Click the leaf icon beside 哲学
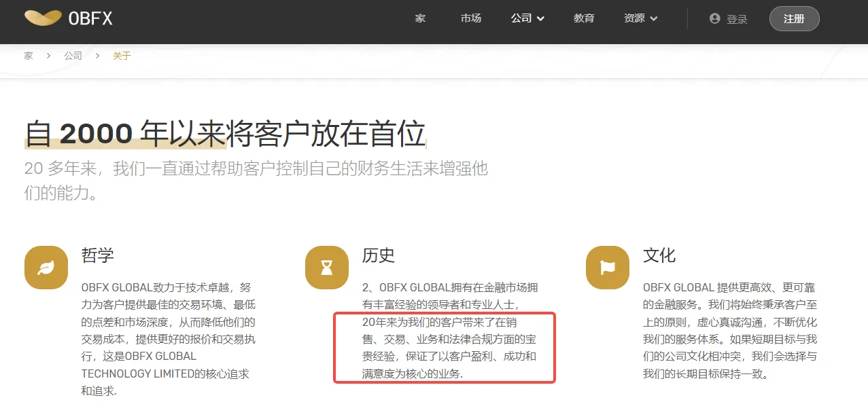Viewport: 868px width, 419px height. point(46,268)
